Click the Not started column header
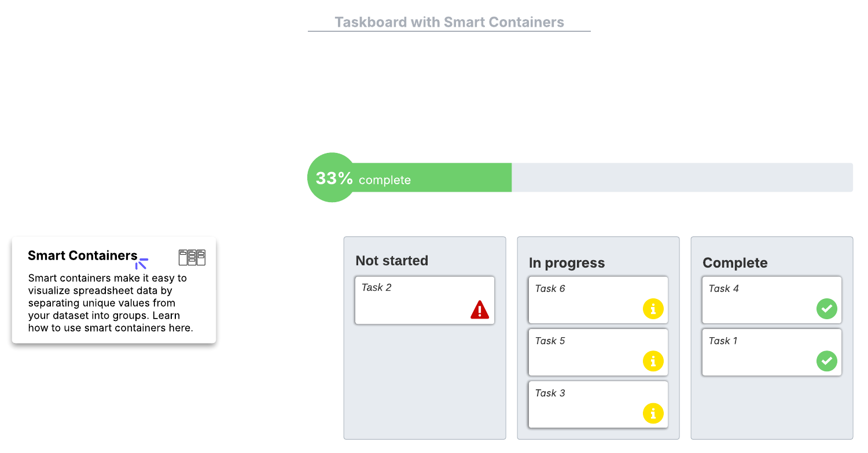The image size is (868, 453). (x=392, y=261)
